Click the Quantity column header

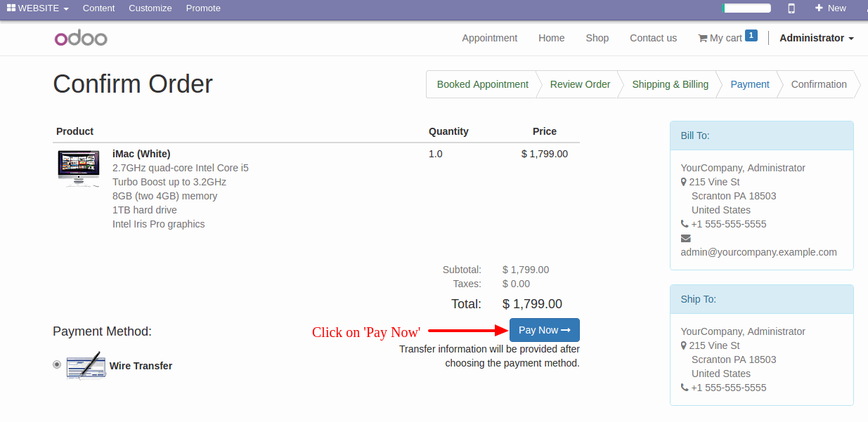448,131
